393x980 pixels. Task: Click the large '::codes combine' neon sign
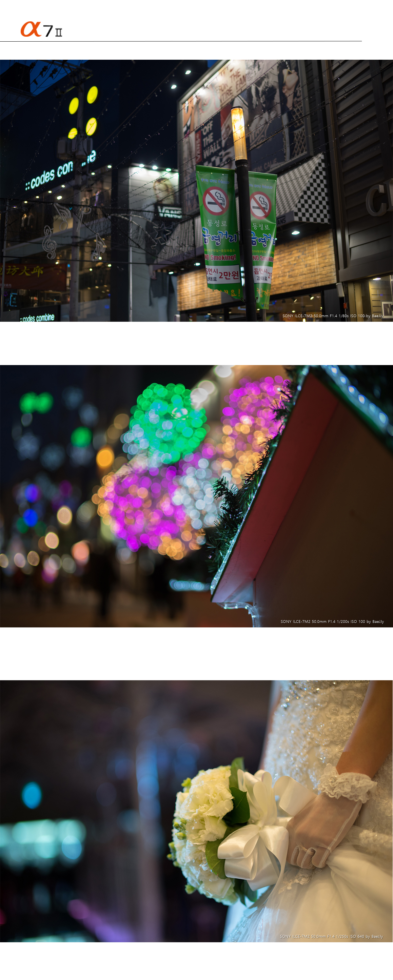pyautogui.click(x=59, y=173)
